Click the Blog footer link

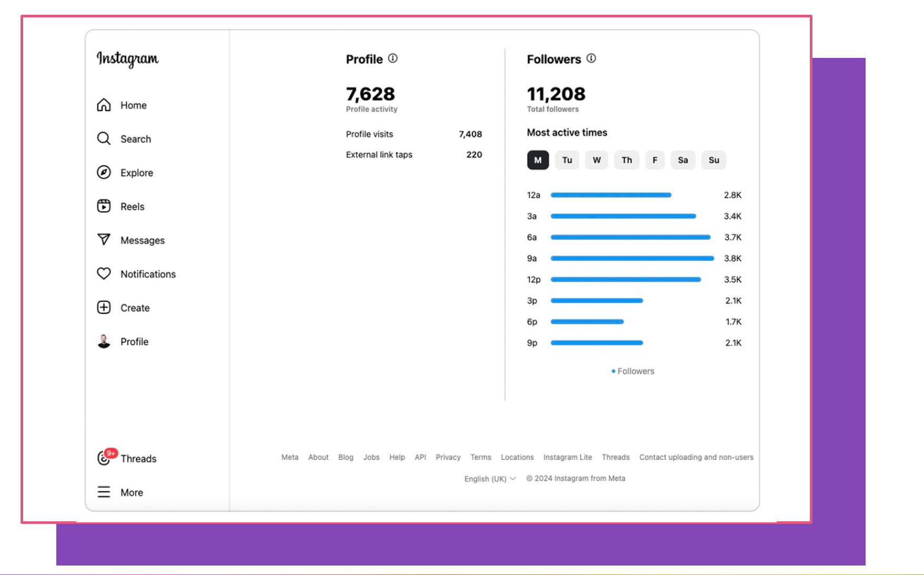tap(346, 457)
